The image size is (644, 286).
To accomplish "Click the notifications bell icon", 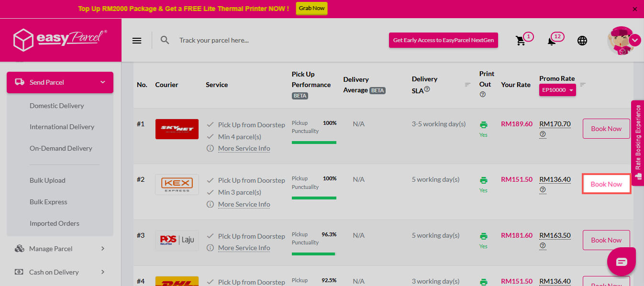I will (x=552, y=41).
